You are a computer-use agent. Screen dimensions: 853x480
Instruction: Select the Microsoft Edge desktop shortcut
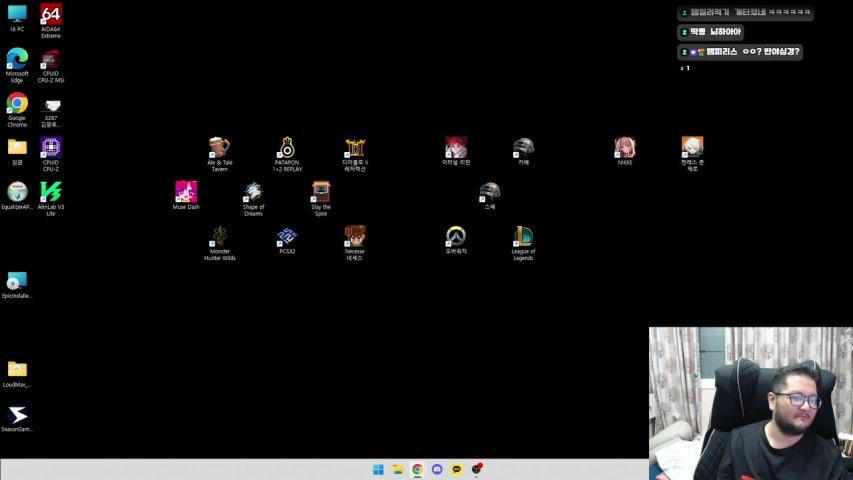pyautogui.click(x=17, y=60)
